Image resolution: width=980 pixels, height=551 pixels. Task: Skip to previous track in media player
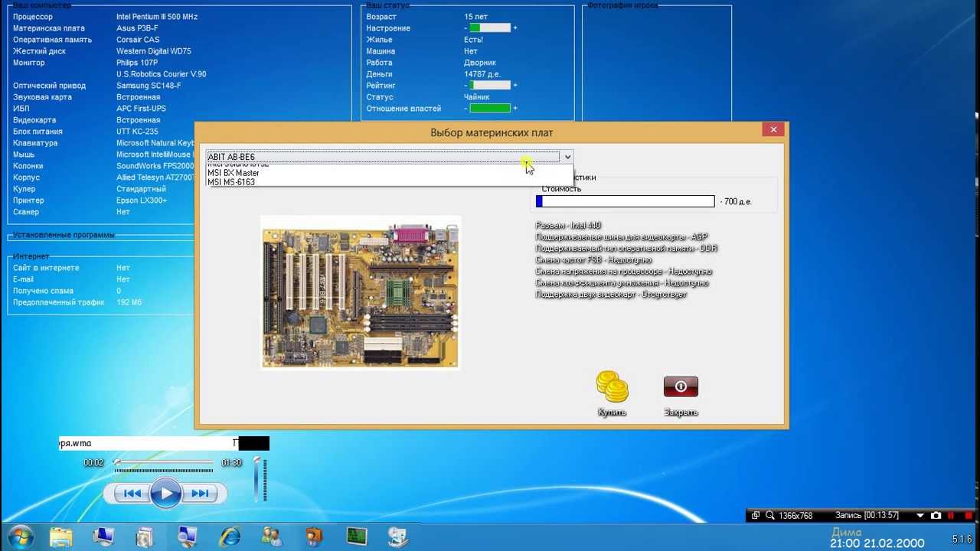pos(132,494)
